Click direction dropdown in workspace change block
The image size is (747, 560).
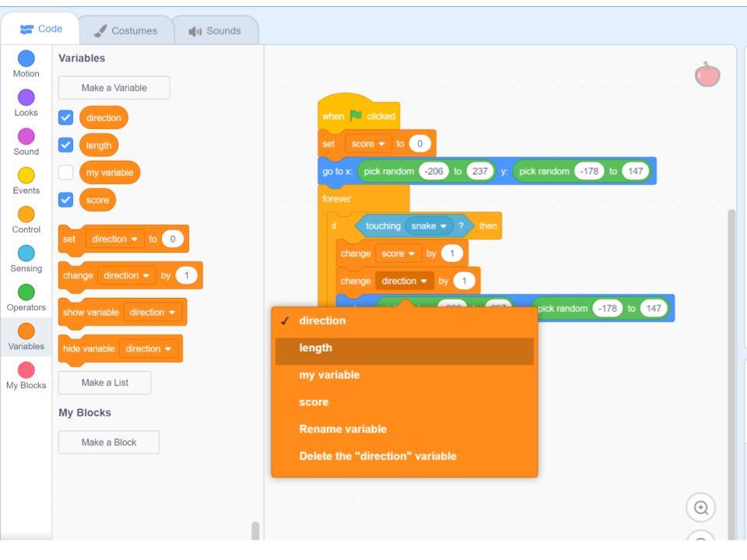pos(404,282)
